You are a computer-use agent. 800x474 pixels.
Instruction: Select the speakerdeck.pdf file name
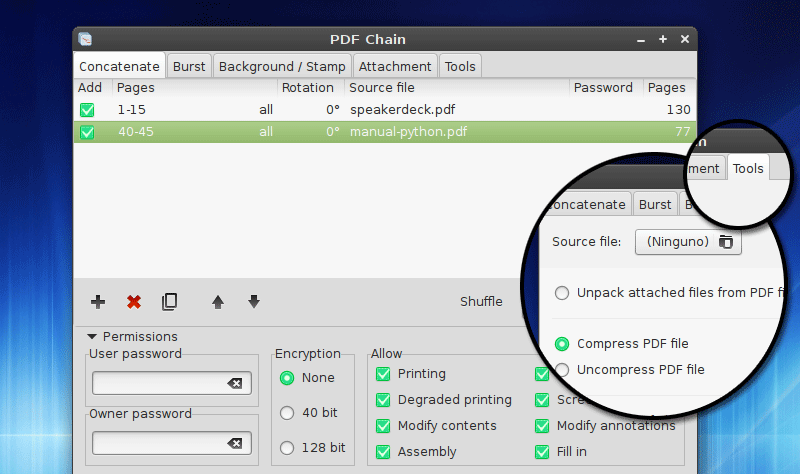point(403,110)
